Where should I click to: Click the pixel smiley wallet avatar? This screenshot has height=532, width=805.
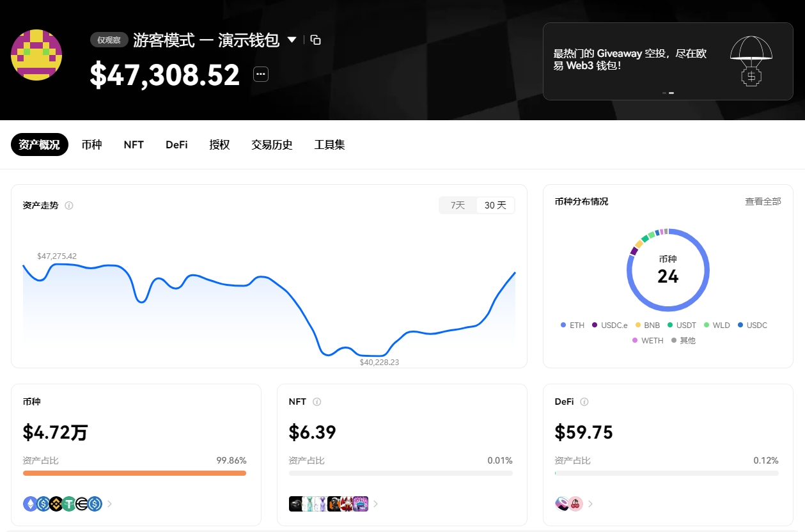36,55
